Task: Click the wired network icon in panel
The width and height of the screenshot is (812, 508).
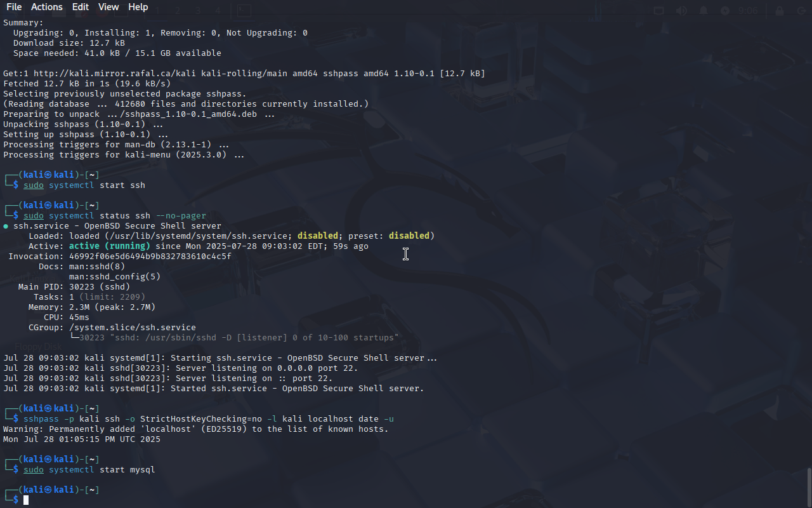Action: [x=659, y=11]
